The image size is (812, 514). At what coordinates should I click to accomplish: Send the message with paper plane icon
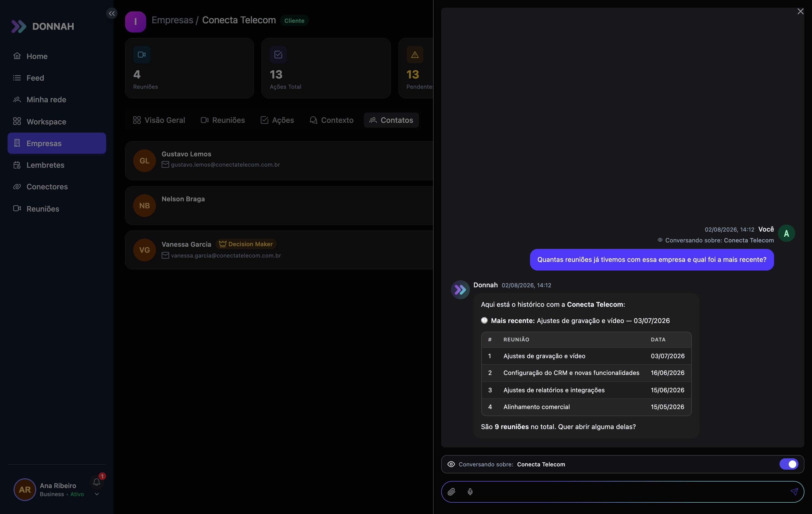[794, 492]
